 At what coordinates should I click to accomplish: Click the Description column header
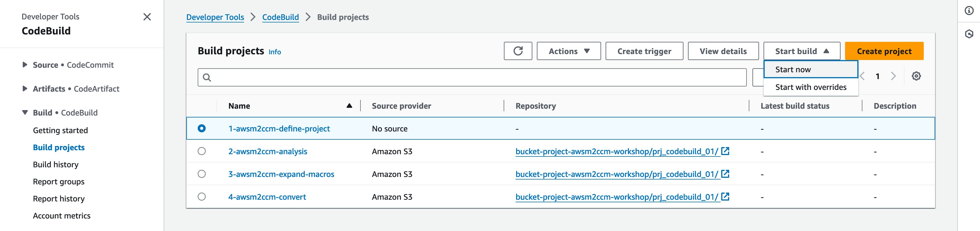(895, 106)
